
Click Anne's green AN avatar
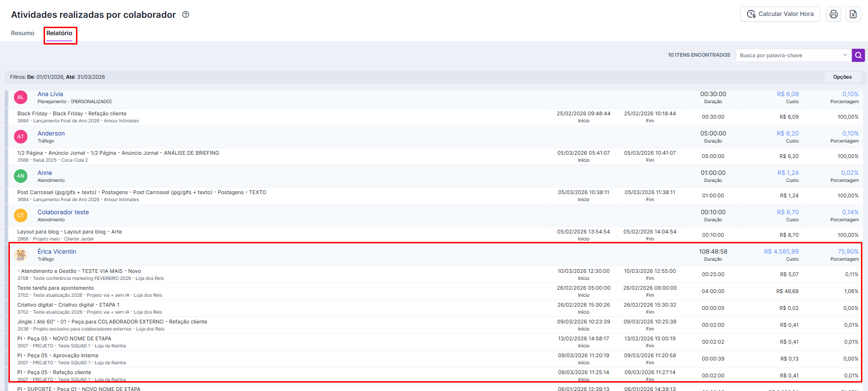click(x=21, y=176)
